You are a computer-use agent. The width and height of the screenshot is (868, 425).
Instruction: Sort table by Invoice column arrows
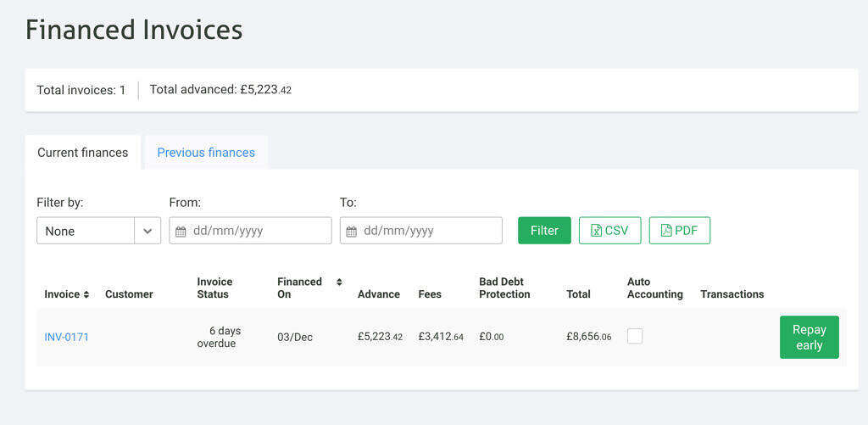pos(86,294)
